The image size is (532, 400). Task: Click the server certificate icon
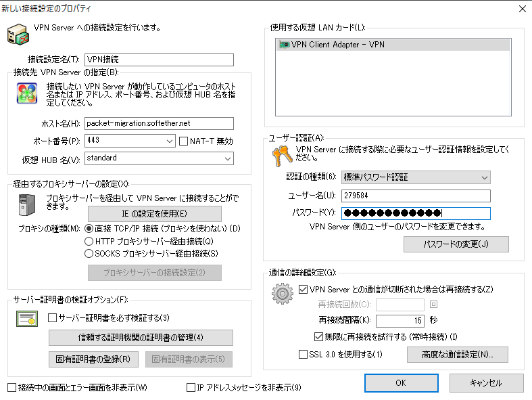click(26, 317)
